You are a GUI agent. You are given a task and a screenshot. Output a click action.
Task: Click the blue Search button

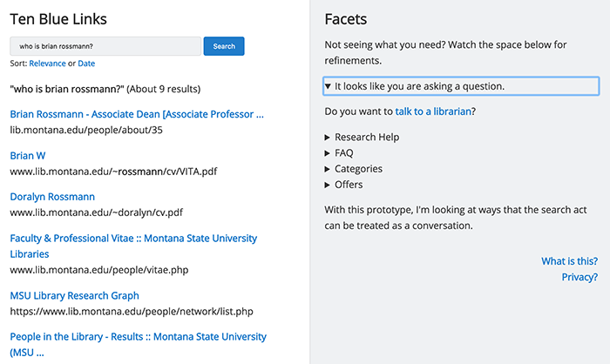(x=224, y=46)
